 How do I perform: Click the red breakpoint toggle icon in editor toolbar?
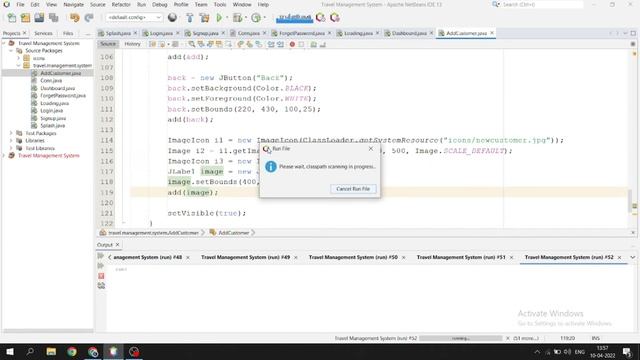pos(292,44)
